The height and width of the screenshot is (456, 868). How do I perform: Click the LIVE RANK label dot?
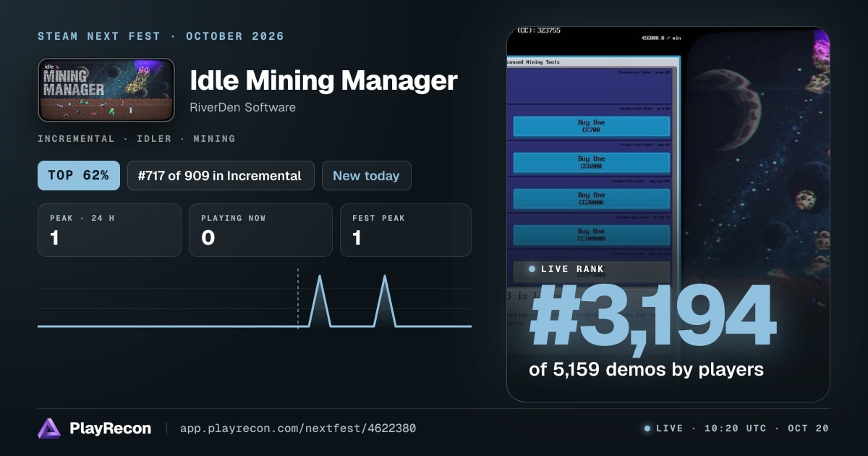point(532,269)
